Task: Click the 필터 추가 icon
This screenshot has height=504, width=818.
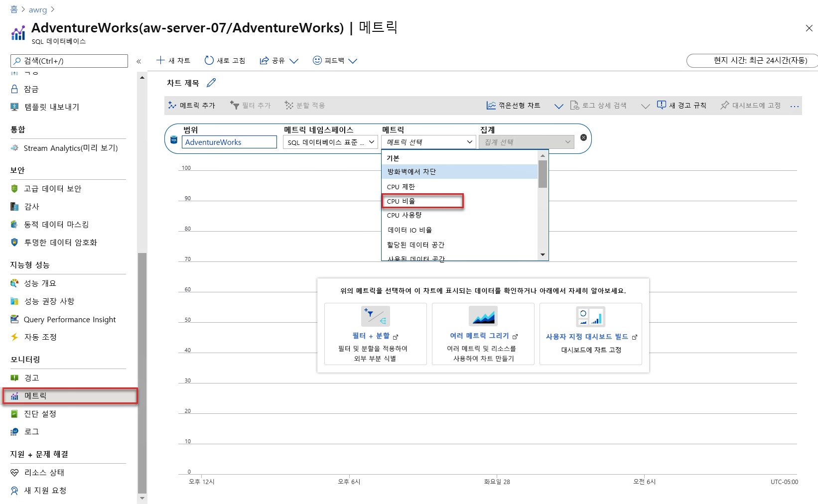Action: pos(235,105)
